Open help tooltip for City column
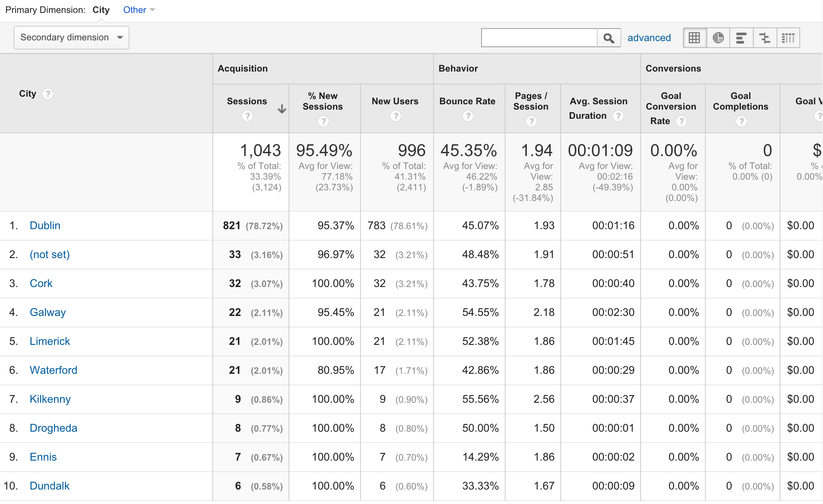This screenshot has height=504, width=823. pyautogui.click(x=48, y=94)
